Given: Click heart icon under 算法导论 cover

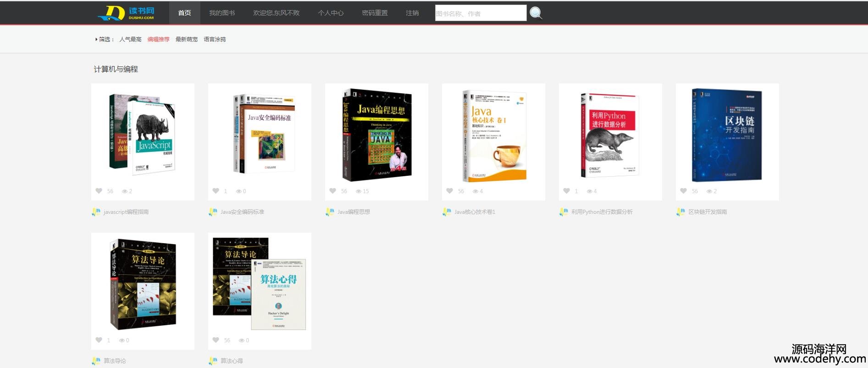Looking at the screenshot, I should (x=99, y=340).
